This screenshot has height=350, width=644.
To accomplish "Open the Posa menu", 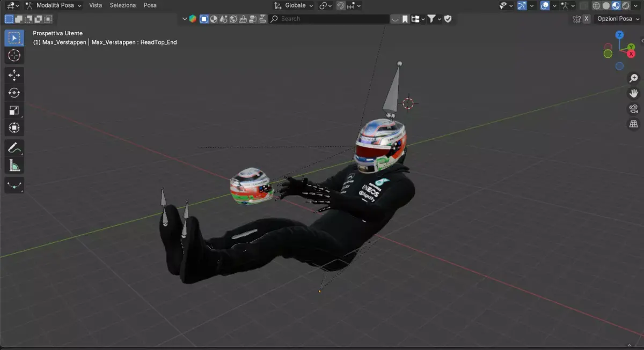I will tap(150, 5).
